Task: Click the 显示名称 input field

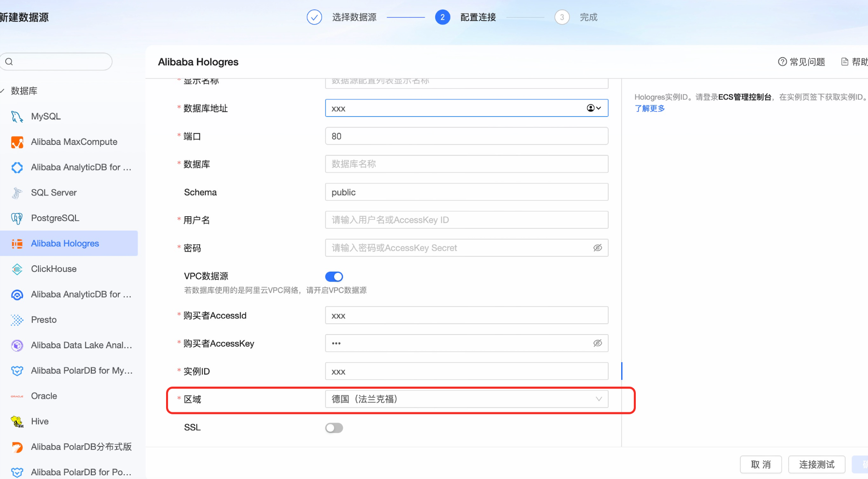Action: (467, 83)
